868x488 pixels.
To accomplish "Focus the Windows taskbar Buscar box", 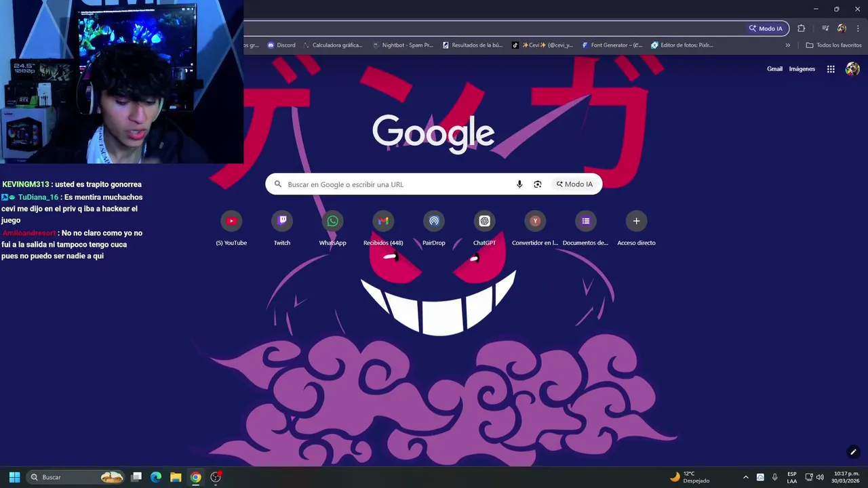I will tap(76, 477).
